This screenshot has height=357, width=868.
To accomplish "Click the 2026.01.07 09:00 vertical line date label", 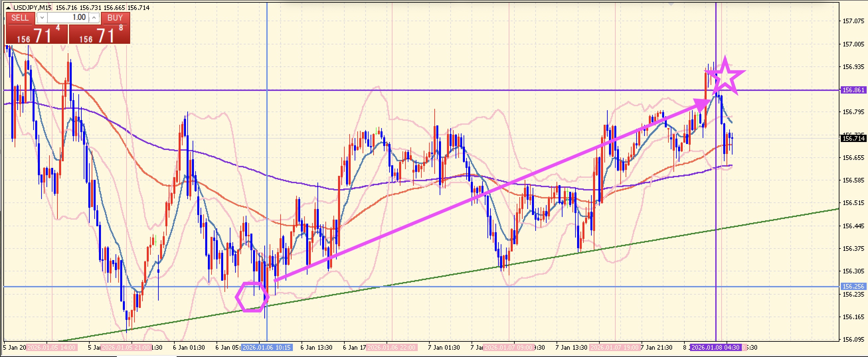I will [x=509, y=347].
